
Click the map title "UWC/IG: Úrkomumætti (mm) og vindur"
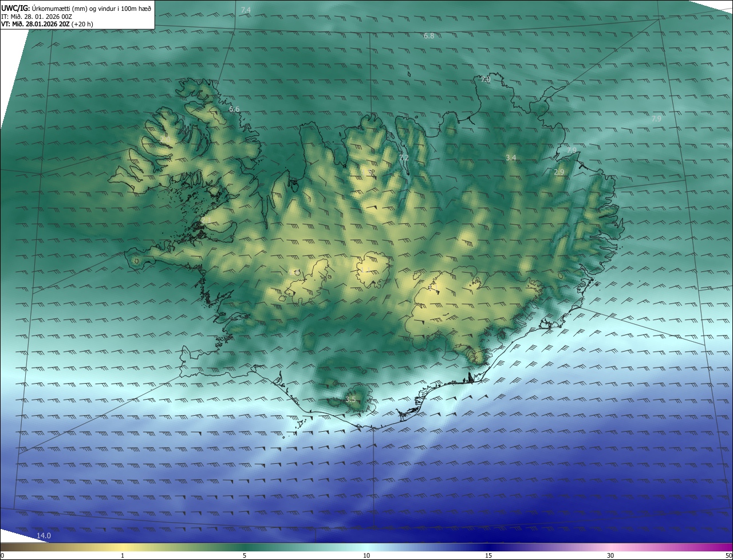click(76, 8)
